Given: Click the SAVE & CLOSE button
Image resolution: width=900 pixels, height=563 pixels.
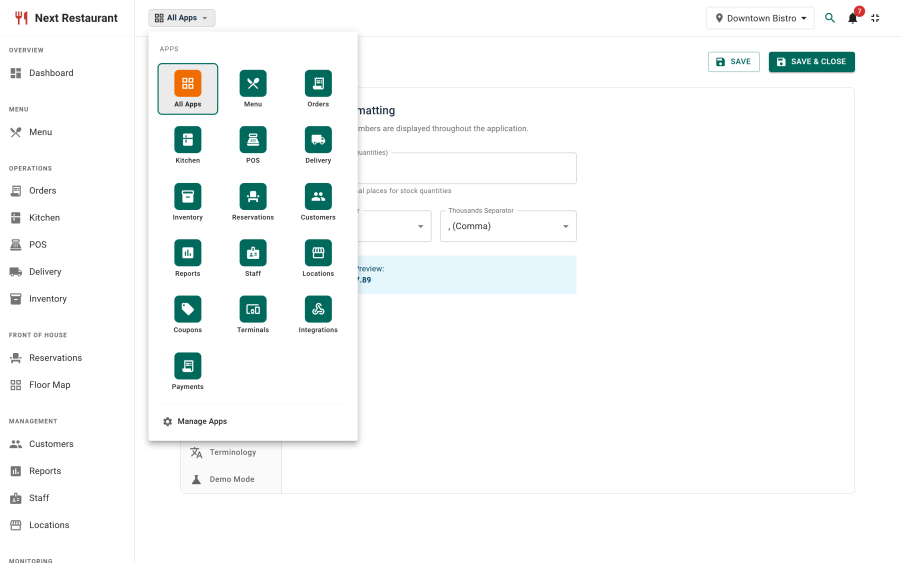Looking at the screenshot, I should tap(812, 61).
